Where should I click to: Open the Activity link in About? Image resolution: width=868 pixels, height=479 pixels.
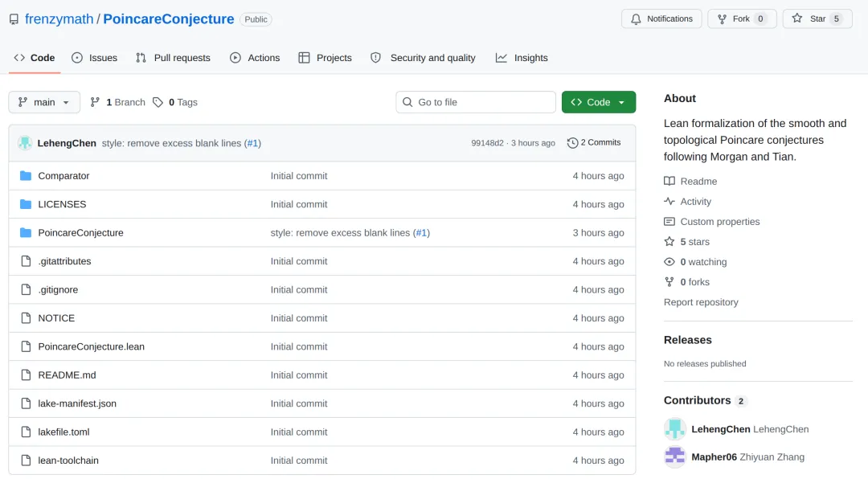pos(695,202)
